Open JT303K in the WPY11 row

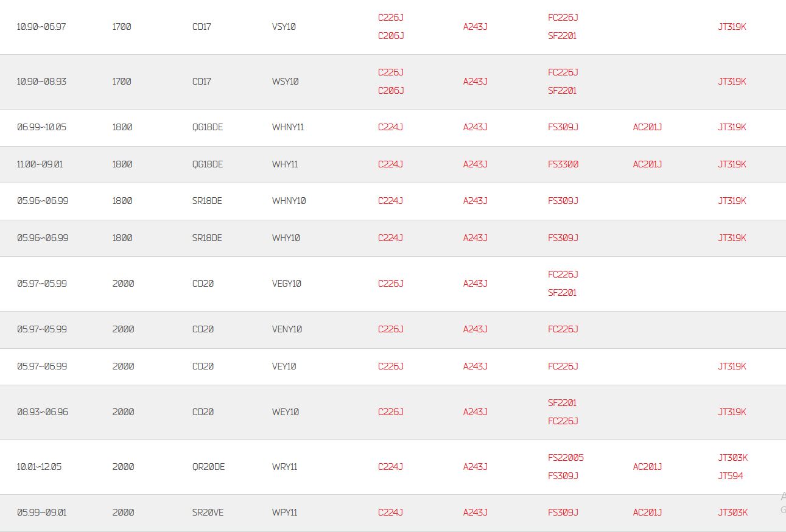tap(732, 513)
